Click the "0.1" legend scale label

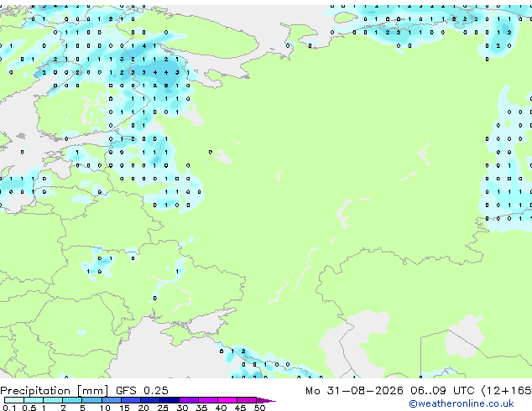[9, 408]
